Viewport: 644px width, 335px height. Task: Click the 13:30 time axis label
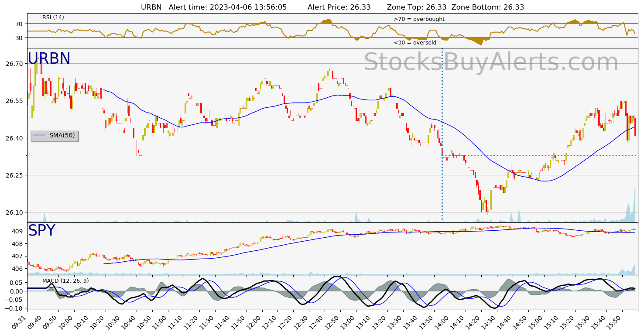(x=395, y=324)
